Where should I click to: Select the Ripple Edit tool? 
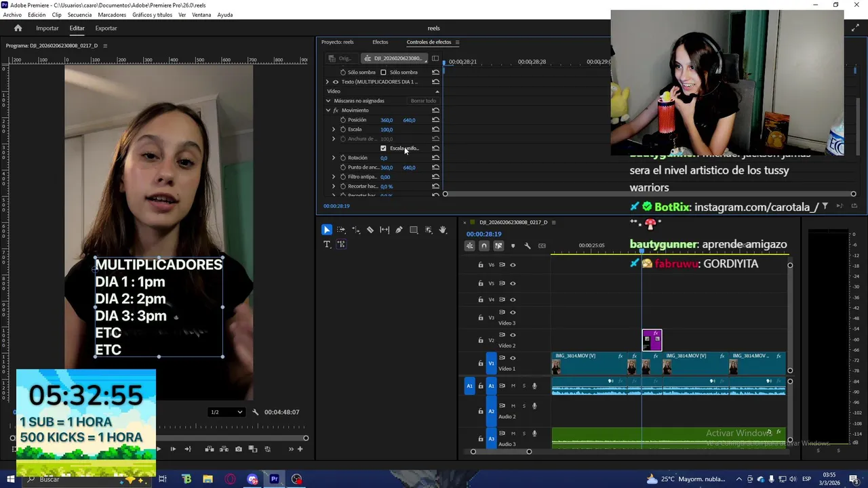pyautogui.click(x=356, y=230)
